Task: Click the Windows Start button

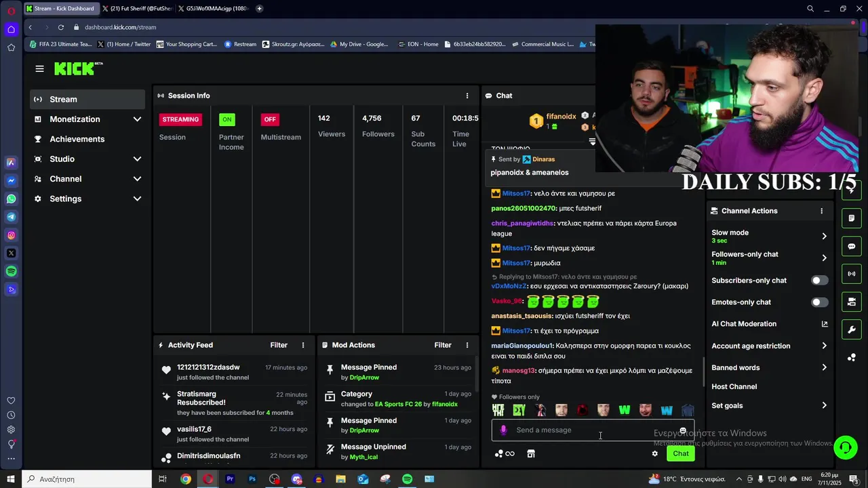Action: 11,479
